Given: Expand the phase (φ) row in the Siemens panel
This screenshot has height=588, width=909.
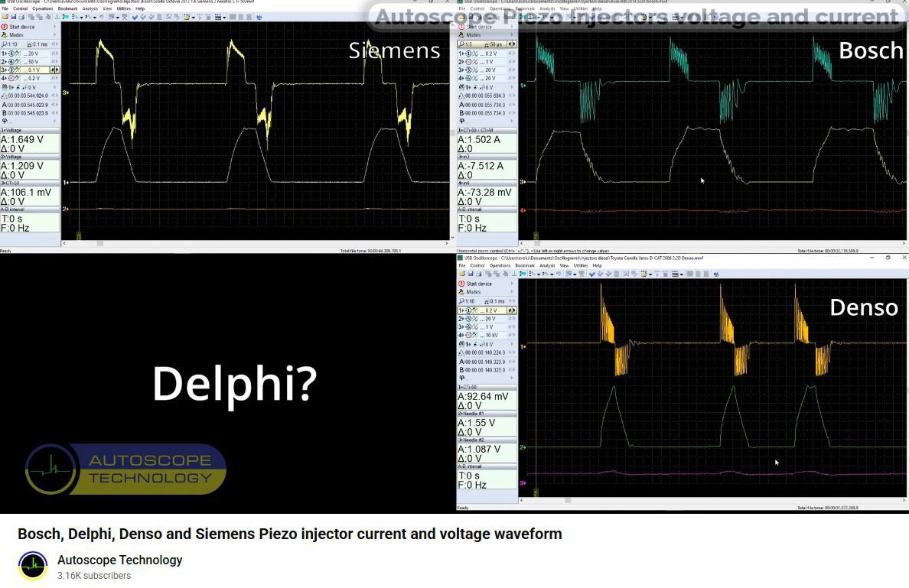Looking at the screenshot, I should [x=55, y=121].
